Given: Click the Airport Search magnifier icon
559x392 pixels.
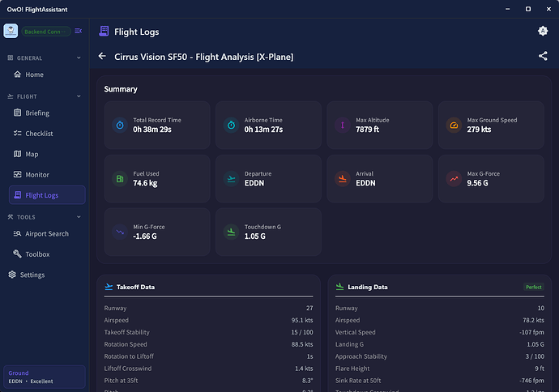Looking at the screenshot, I should click(x=17, y=233).
